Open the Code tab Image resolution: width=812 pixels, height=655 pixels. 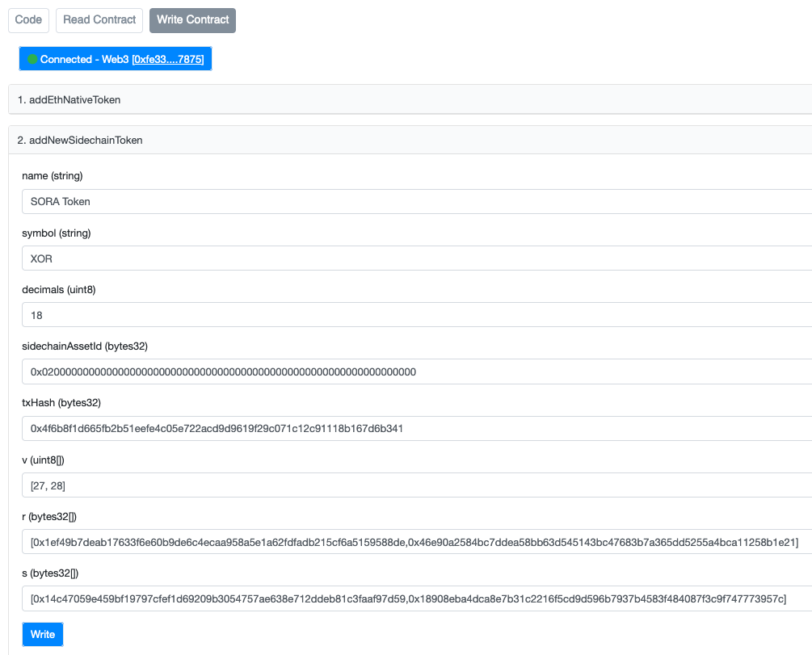(28, 20)
